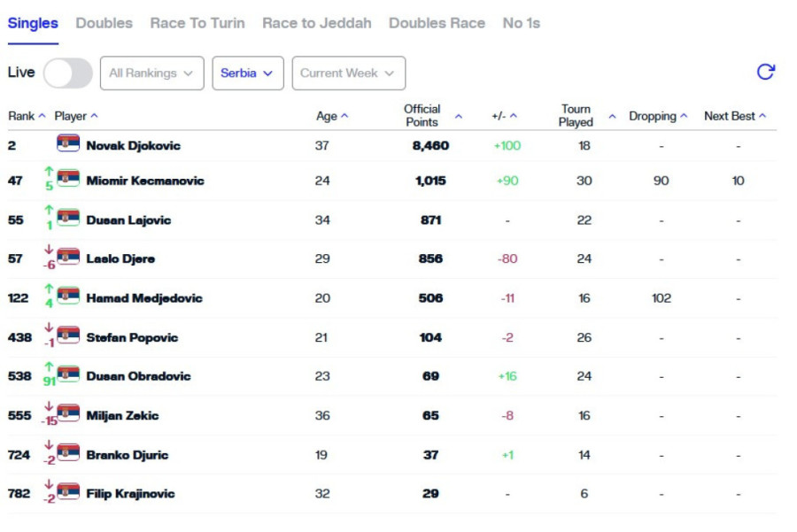Toggle the Live rankings switch
The image size is (797, 532).
(67, 73)
